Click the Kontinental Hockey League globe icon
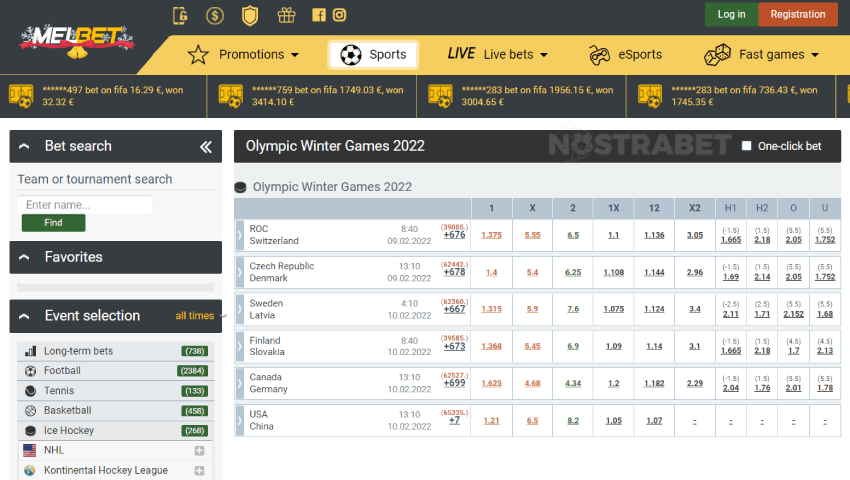The width and height of the screenshot is (850, 480). pos(30,470)
